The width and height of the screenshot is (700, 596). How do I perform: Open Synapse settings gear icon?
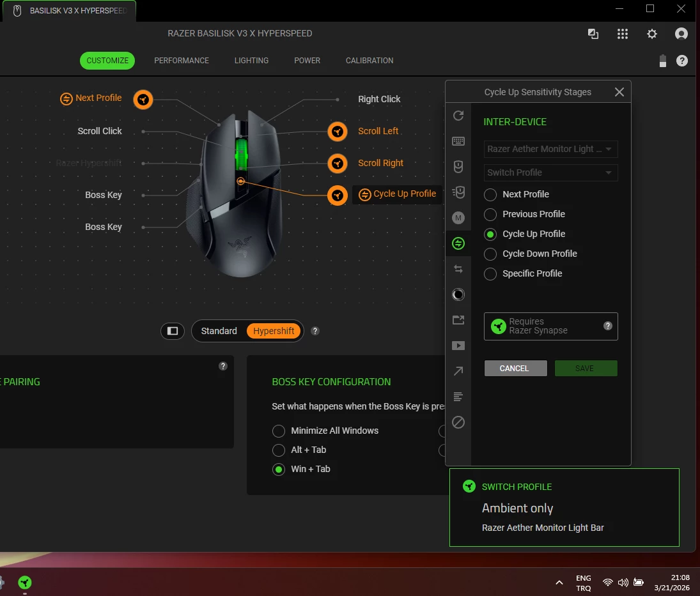pos(652,34)
